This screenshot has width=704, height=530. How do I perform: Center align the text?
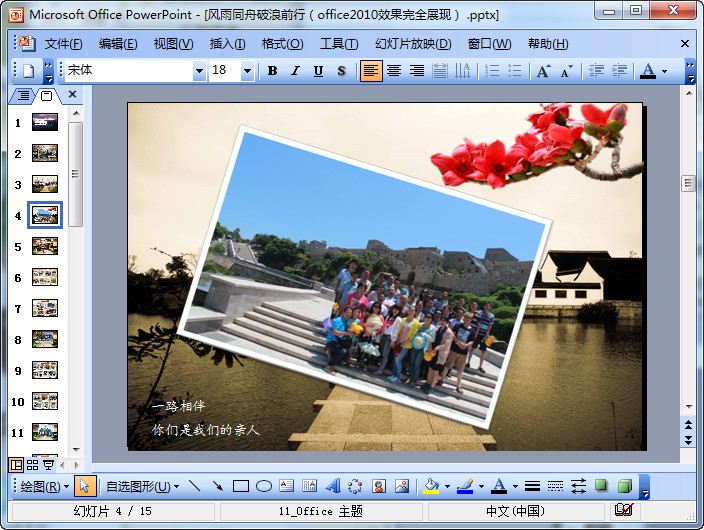[x=394, y=71]
